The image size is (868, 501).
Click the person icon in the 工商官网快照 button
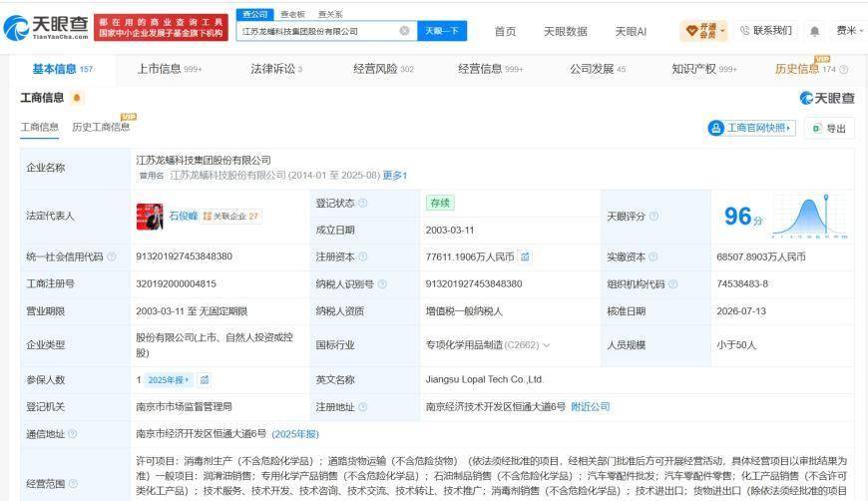(x=715, y=128)
